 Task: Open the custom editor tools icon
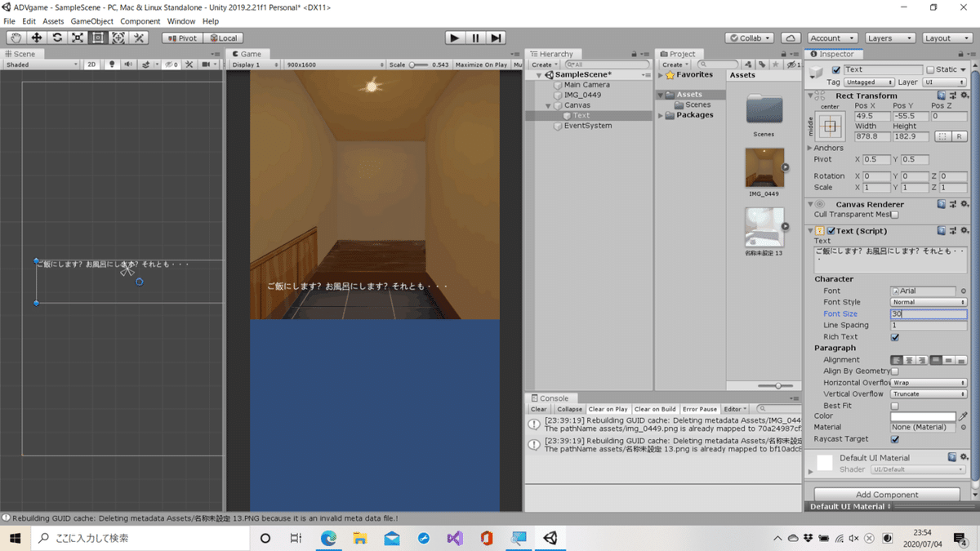139,38
